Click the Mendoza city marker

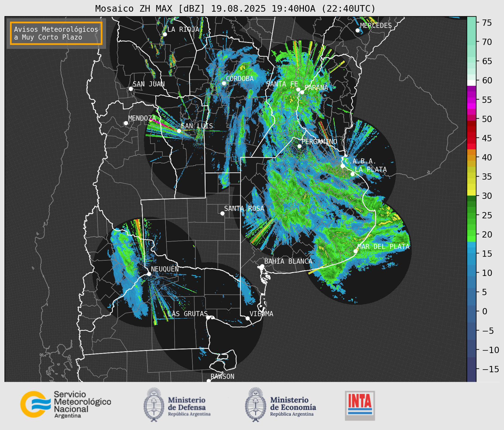point(126,123)
